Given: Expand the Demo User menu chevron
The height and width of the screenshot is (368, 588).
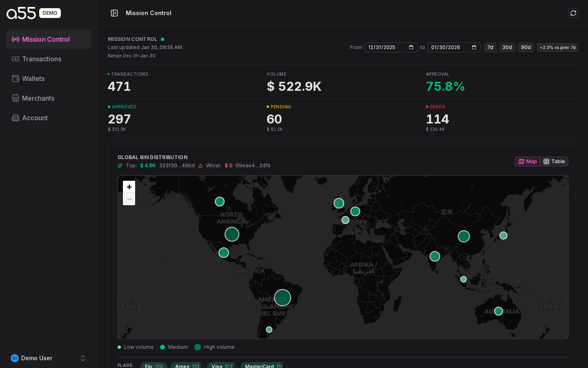Looking at the screenshot, I should [83, 358].
